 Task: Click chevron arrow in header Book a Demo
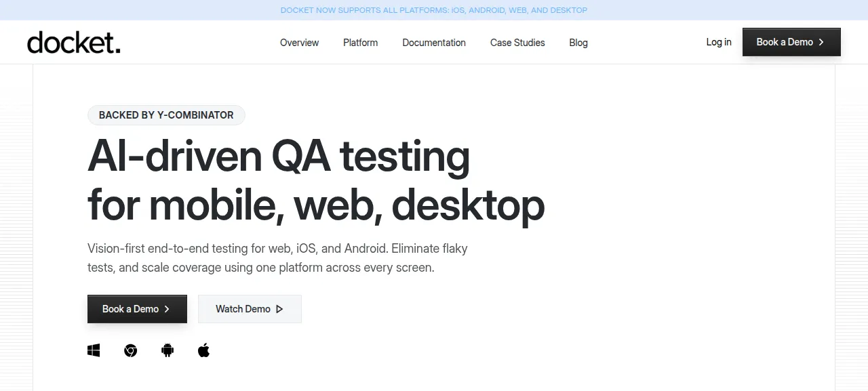tap(821, 42)
